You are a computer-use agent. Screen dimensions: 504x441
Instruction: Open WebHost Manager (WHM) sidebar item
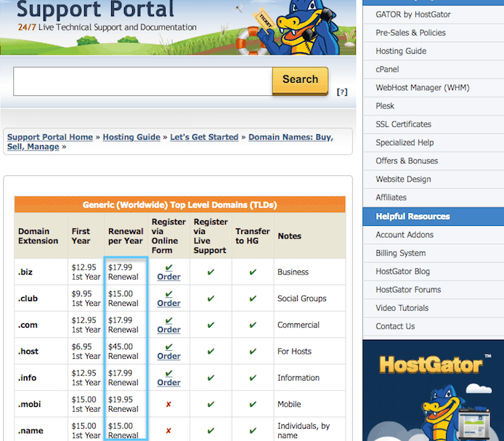(434, 88)
